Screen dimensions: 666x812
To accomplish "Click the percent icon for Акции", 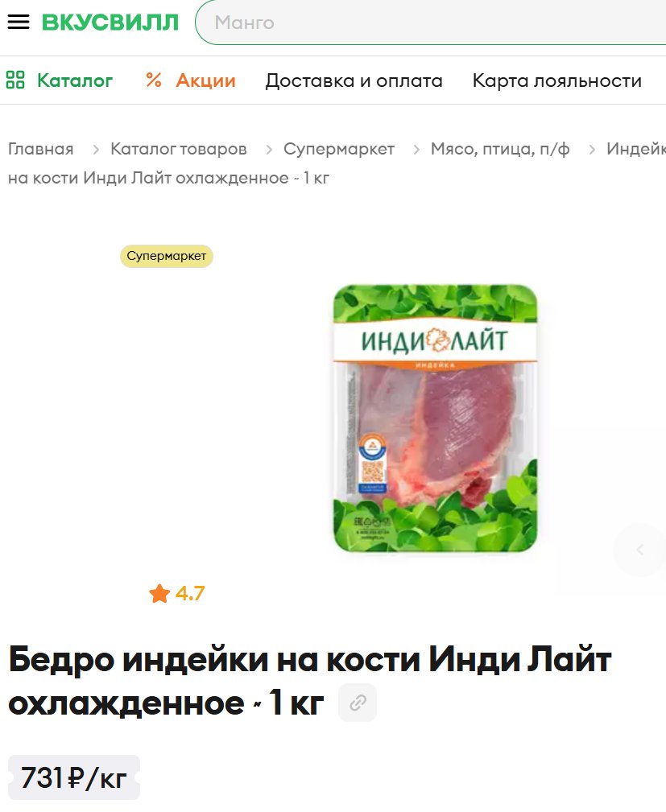I will tap(154, 80).
